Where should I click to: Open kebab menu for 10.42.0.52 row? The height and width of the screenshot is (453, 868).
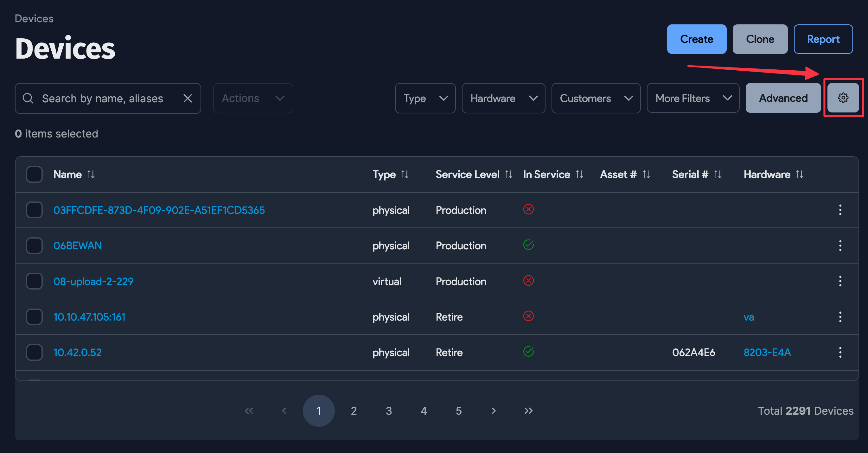840,352
